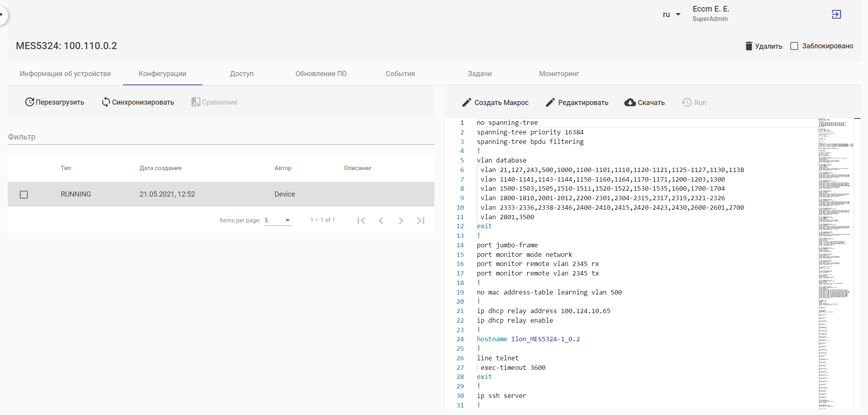
Task: Switch to the Мониторинг tab
Action: pyautogui.click(x=559, y=74)
